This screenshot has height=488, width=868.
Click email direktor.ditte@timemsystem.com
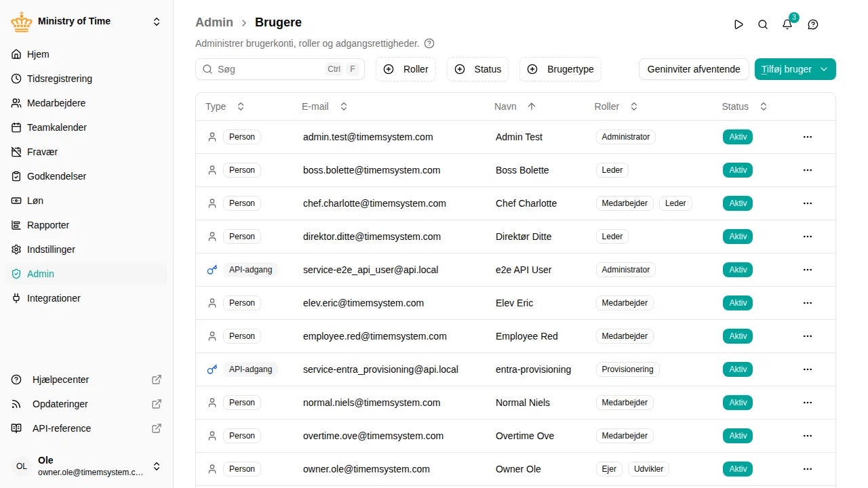pyautogui.click(x=372, y=237)
